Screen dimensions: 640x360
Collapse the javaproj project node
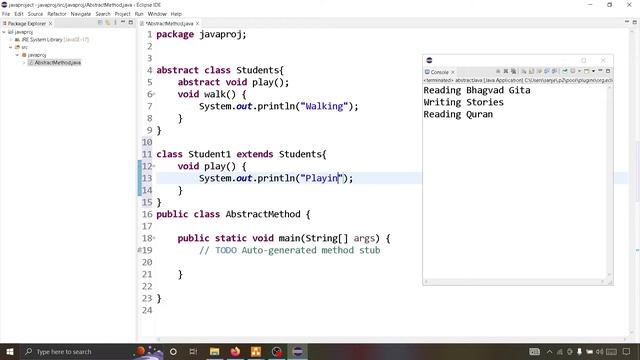coord(4,32)
